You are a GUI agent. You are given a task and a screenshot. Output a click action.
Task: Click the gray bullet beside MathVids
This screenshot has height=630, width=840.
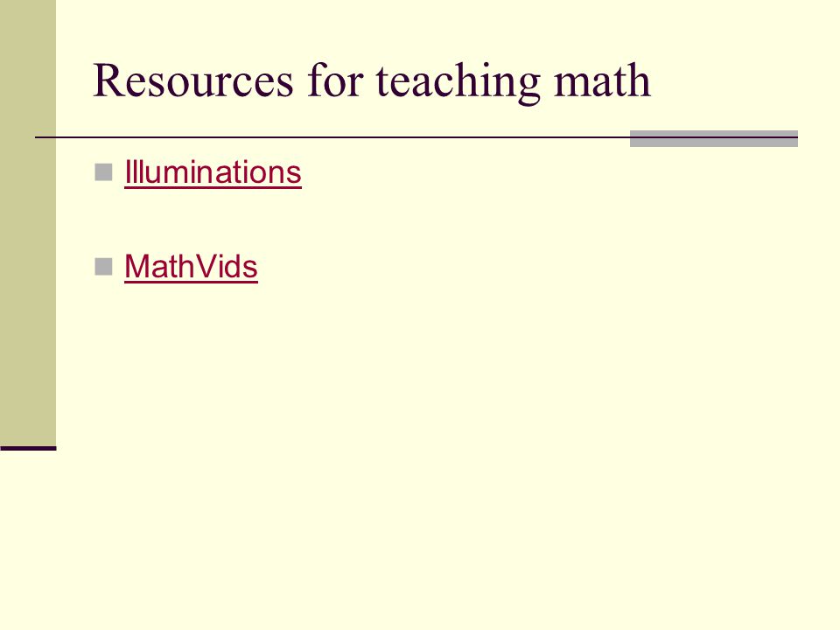103,266
